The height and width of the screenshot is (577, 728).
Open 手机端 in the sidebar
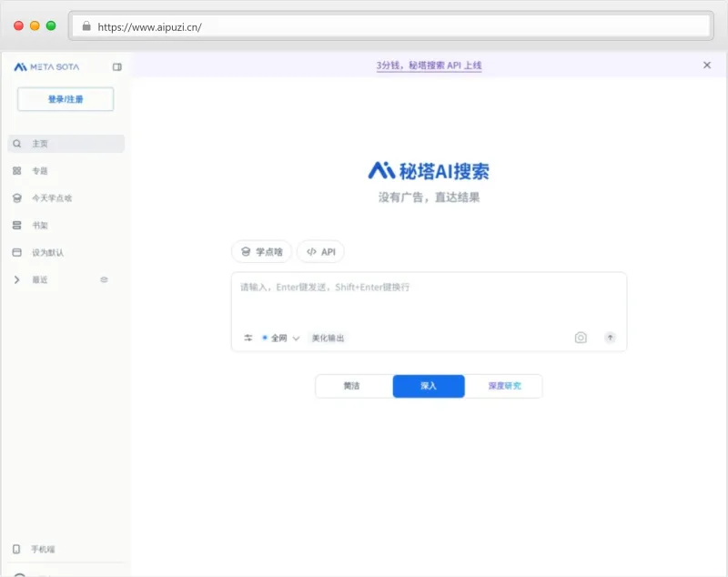[x=43, y=549]
